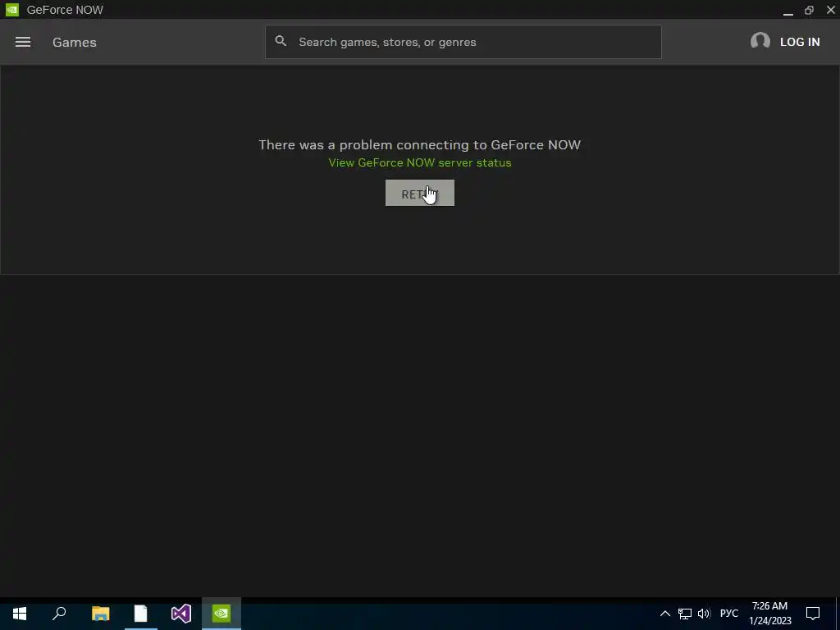Switch to the blank document app in taskbar
Screen dimensions: 840x630
pos(140,614)
